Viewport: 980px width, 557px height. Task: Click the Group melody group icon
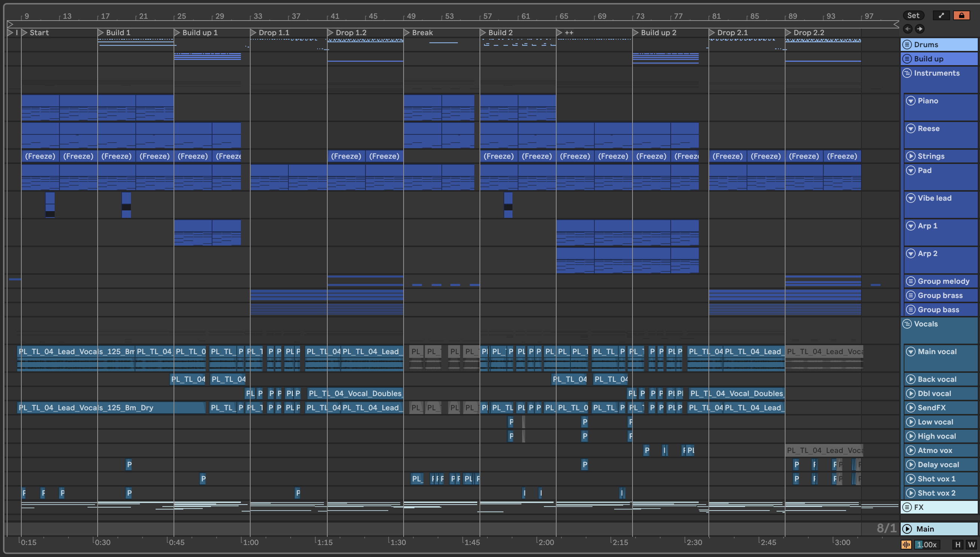click(911, 281)
